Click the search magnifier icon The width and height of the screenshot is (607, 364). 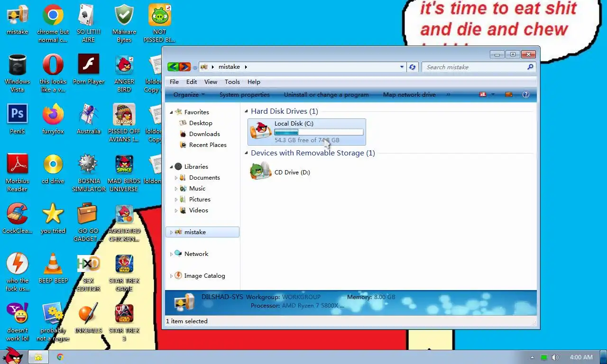pos(530,67)
